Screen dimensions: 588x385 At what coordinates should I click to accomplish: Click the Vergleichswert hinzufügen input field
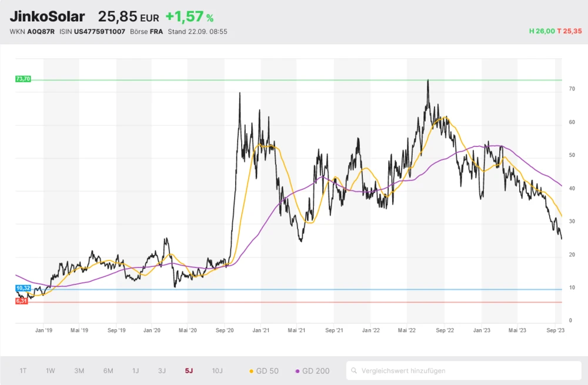point(465,371)
